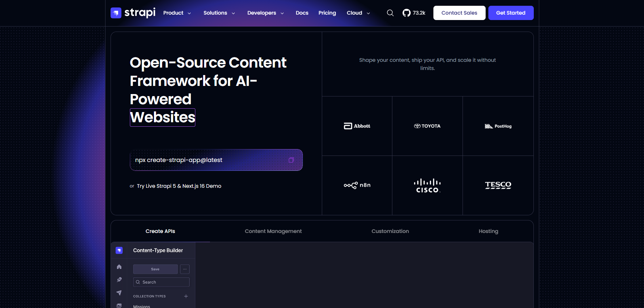Select the Missions collection type
The height and width of the screenshot is (308, 644).
pyautogui.click(x=141, y=306)
